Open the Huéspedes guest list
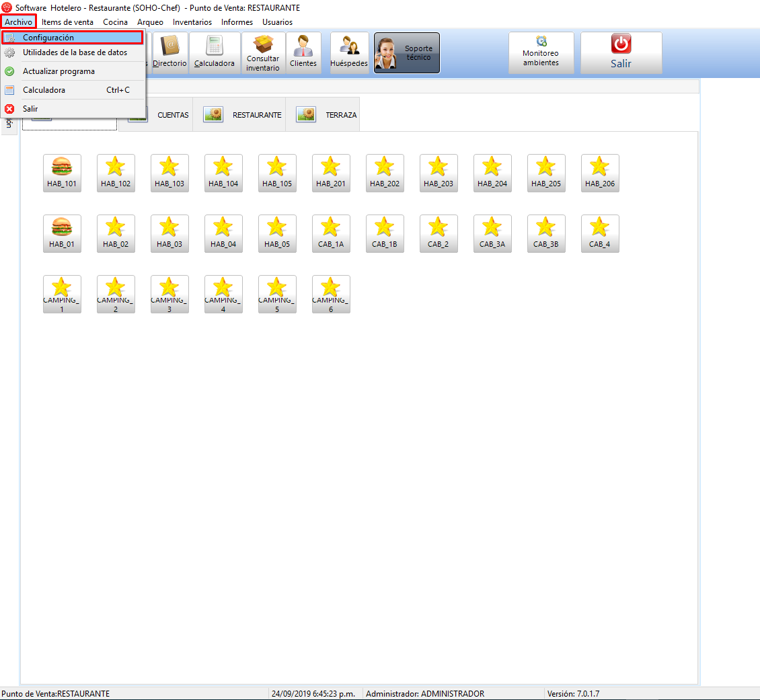The width and height of the screenshot is (760, 700). [x=349, y=52]
